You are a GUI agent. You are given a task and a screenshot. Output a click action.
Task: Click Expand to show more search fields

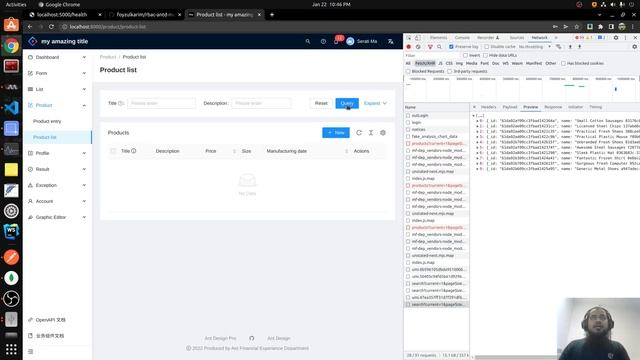coord(375,103)
